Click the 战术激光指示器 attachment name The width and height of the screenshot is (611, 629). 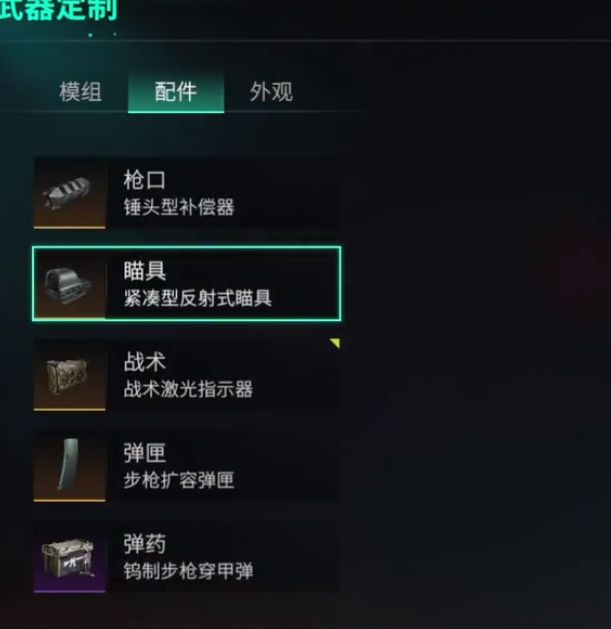pos(188,390)
